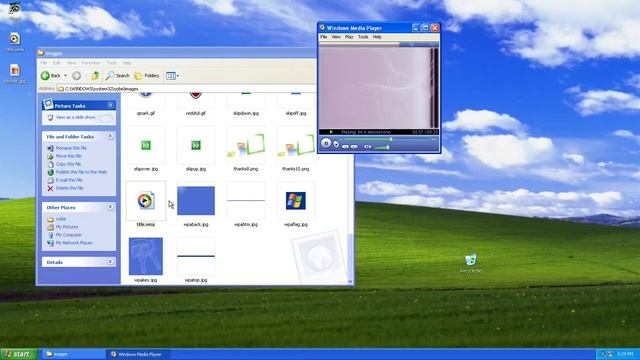Open the Recycle Bin on desktop
640x360 pixels.
coord(471,260)
